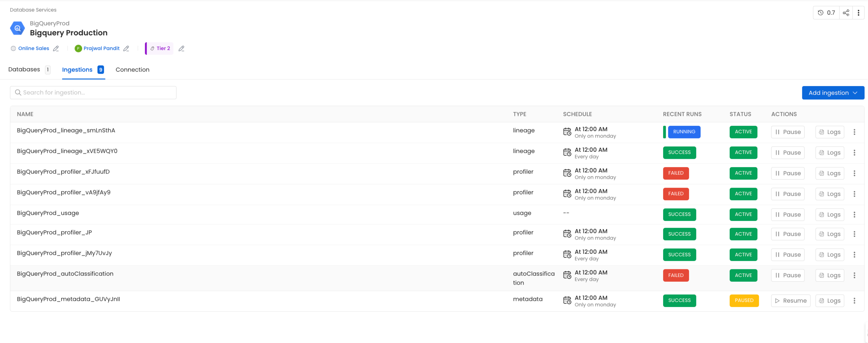Pause BigQueryProd_autoClassification ingestion
Screen dimensions: 868x343
(787, 275)
